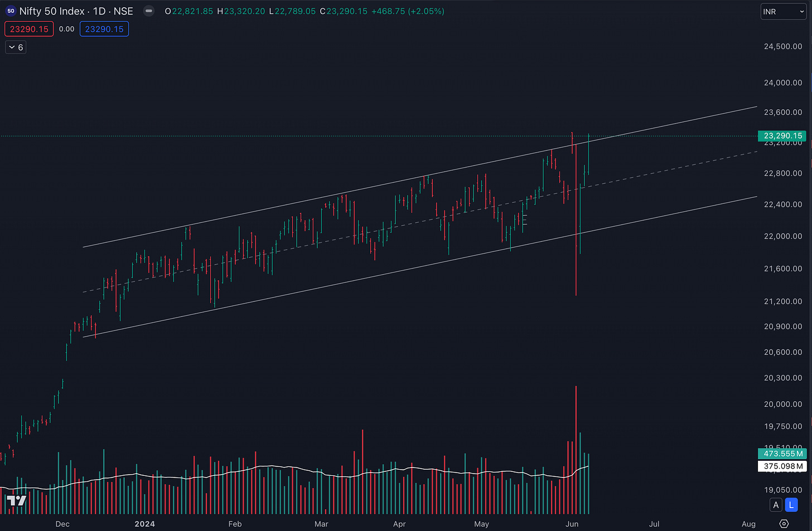Screen dimensions: 812x531
Task: Click the 23,600.00 price axis label
Action: click(x=782, y=112)
